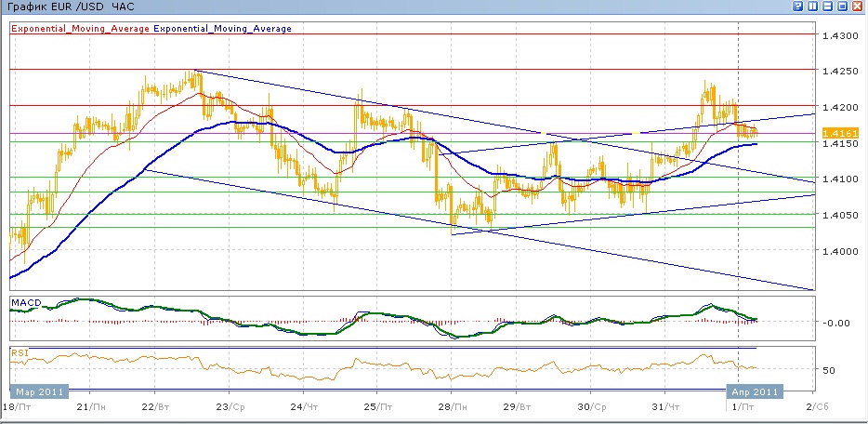Click the 1.4000 price axis label
Viewport: 868px width, 424px height.
(x=840, y=251)
